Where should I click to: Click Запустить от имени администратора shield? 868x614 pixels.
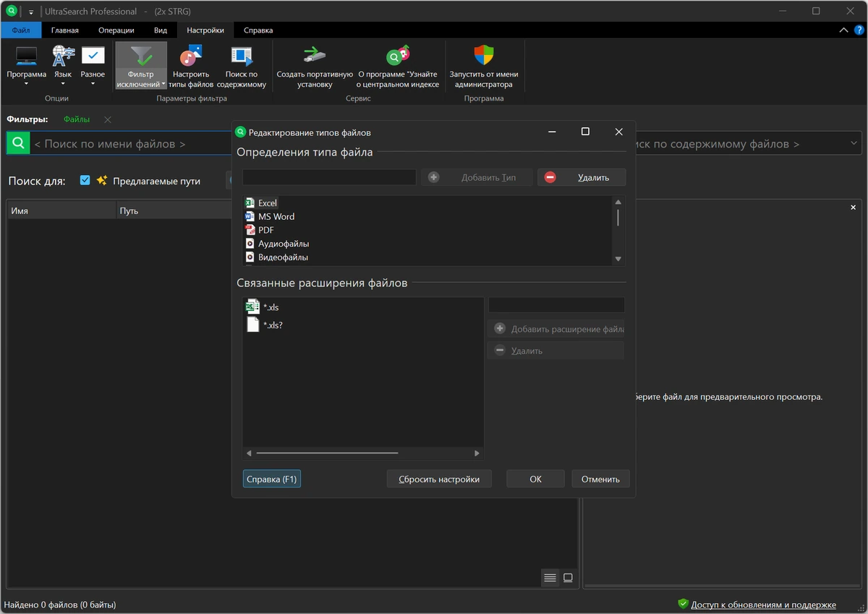[483, 56]
